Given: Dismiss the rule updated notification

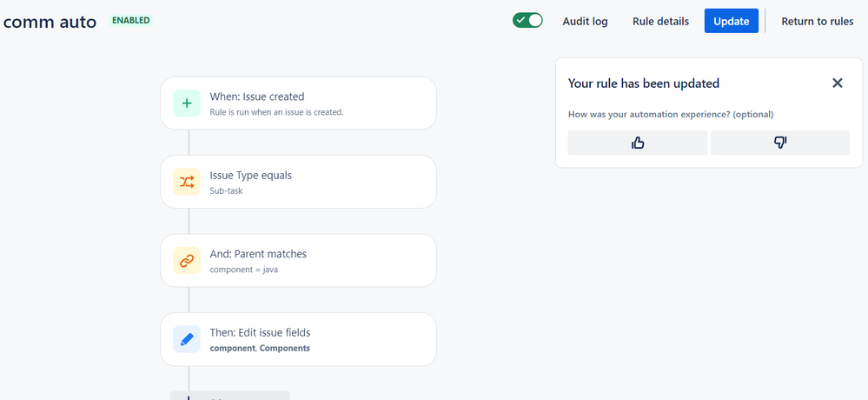Looking at the screenshot, I should click(837, 83).
